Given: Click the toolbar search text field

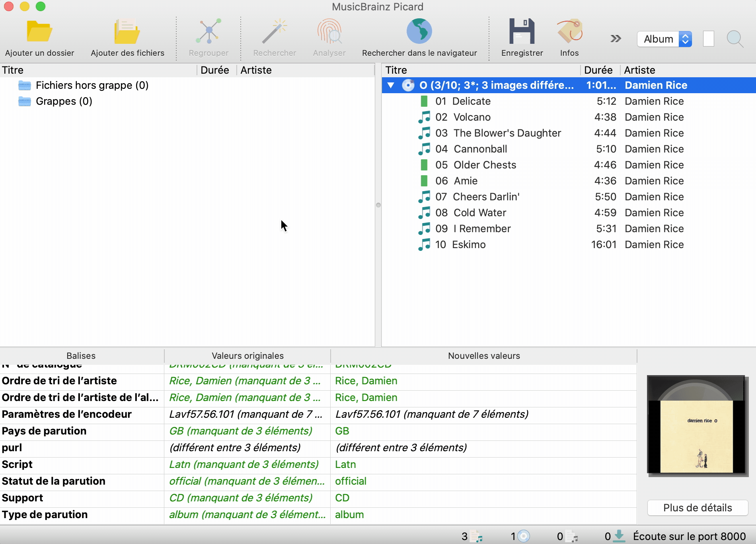Looking at the screenshot, I should pos(709,39).
